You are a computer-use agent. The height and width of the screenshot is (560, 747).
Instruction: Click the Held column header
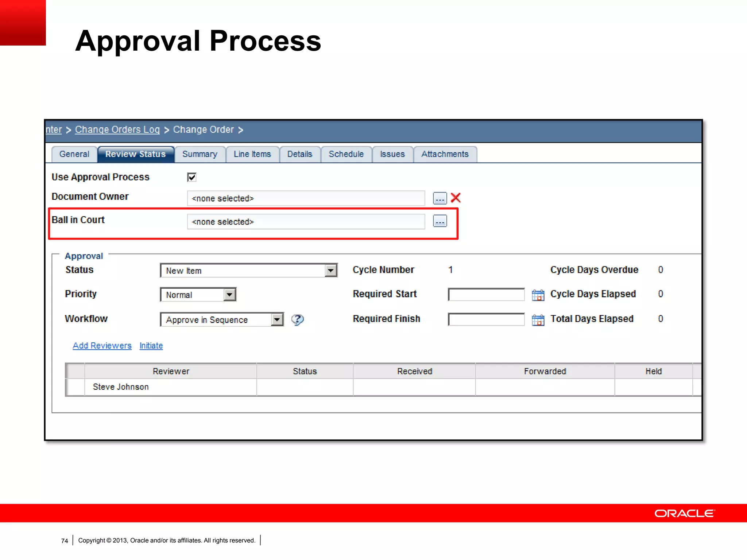tap(654, 371)
